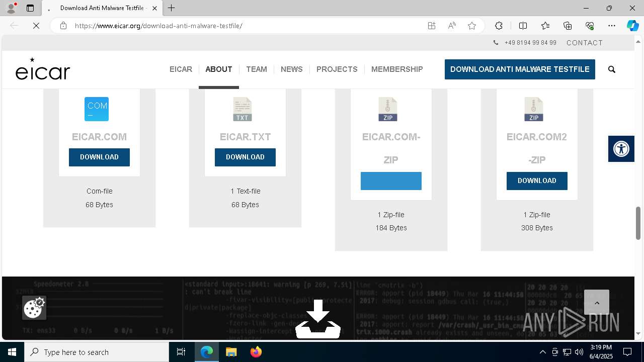Viewport: 644px width, 362px height.
Task: Open the NEWS menu item
Action: 292,69
